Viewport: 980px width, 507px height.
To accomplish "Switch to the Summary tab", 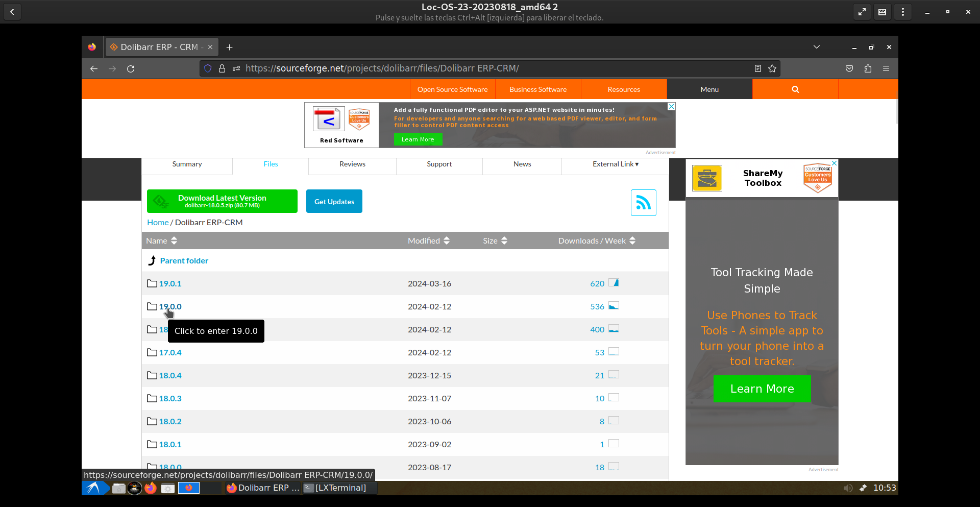I will pos(187,164).
